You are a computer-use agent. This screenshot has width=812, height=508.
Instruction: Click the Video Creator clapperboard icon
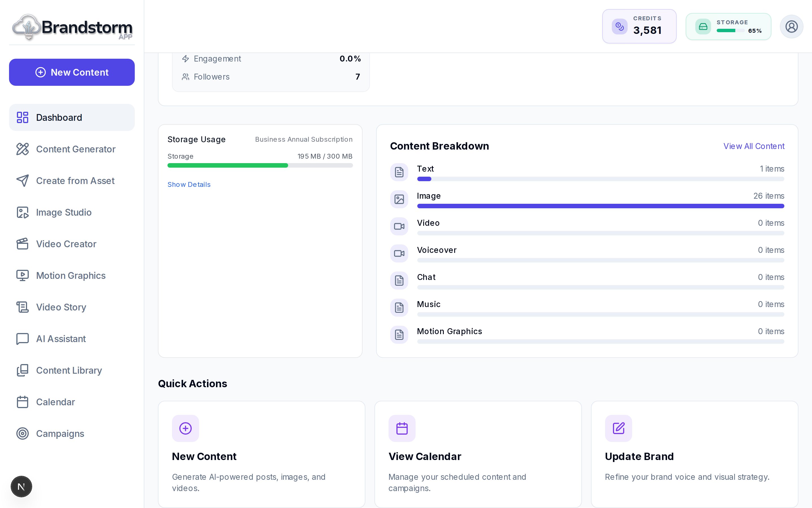(x=23, y=244)
